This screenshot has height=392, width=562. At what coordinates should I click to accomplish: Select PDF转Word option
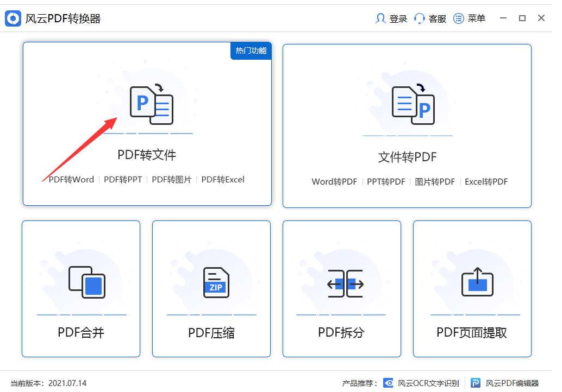[x=71, y=180]
